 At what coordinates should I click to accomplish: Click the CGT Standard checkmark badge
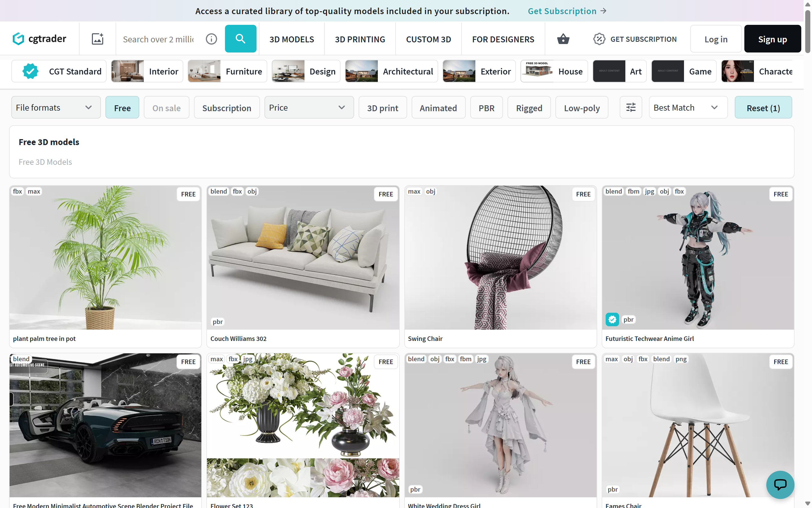click(x=30, y=71)
